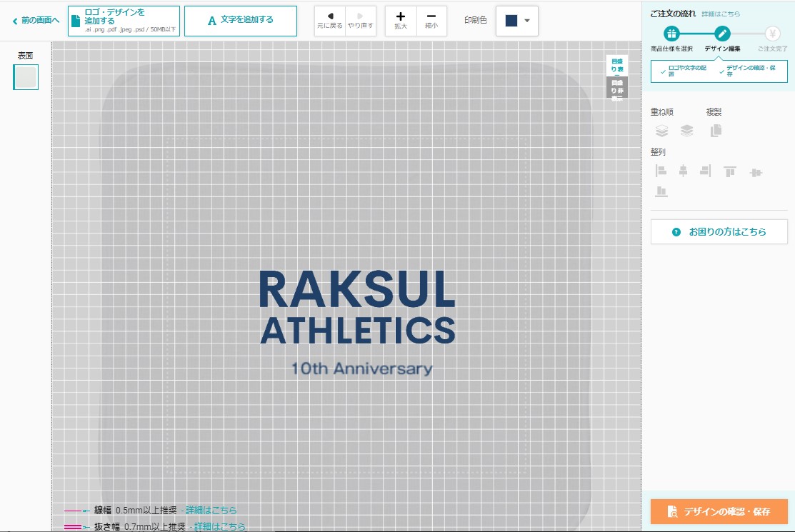Open 詳細はこちら next to ご注文の流れ
795x532 pixels.
(721, 14)
